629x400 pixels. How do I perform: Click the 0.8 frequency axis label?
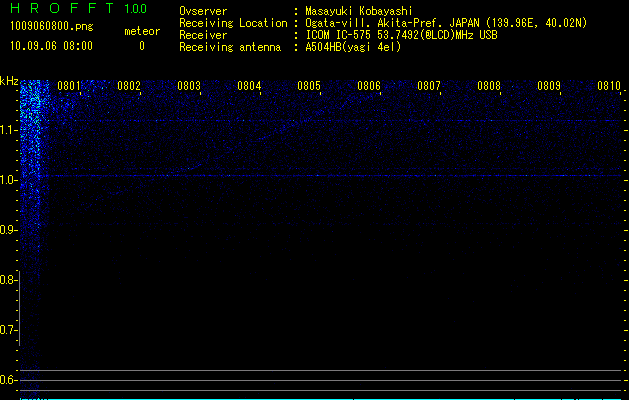[x=7, y=280]
